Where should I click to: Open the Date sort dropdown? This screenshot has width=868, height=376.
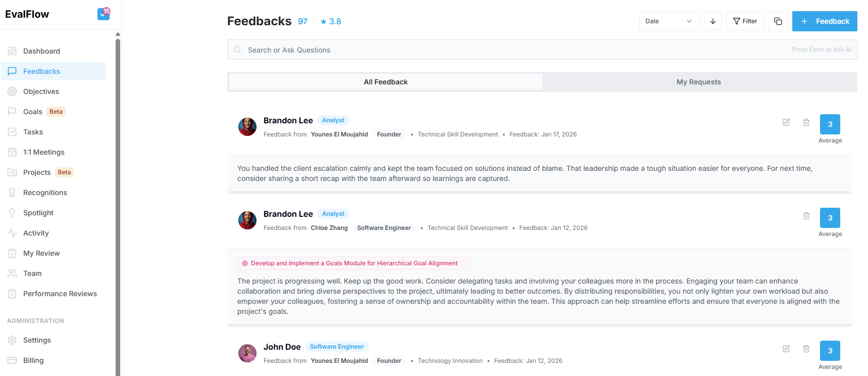click(669, 21)
